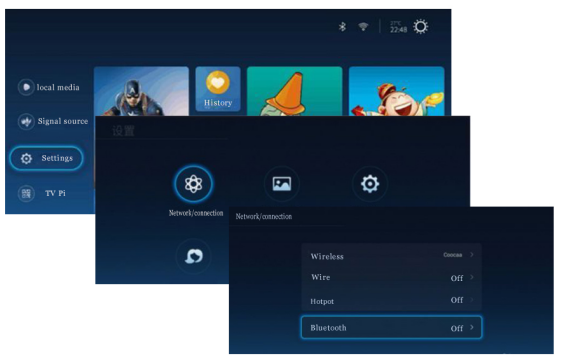Click the Coocaa network name in Wireless row

coord(453,255)
